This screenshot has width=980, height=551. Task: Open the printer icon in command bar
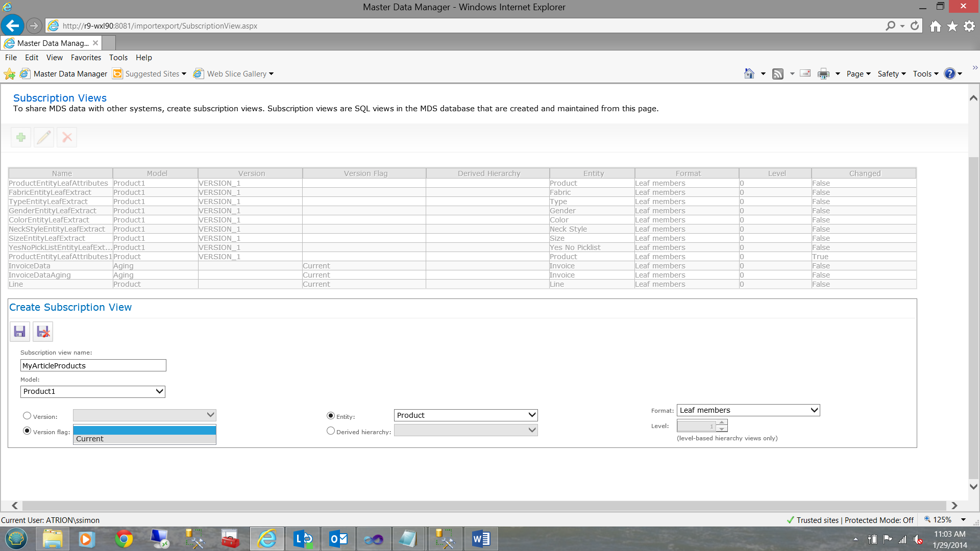coord(823,74)
